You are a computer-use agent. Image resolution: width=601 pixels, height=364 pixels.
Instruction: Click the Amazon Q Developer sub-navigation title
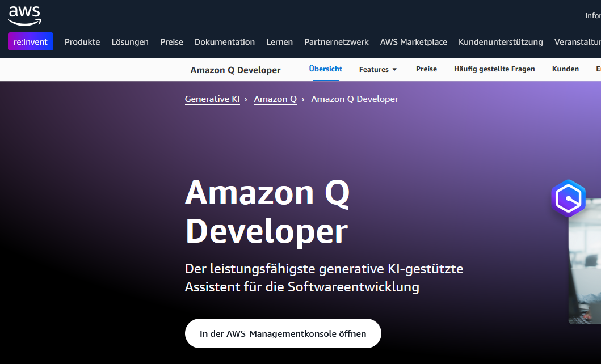pyautogui.click(x=236, y=70)
